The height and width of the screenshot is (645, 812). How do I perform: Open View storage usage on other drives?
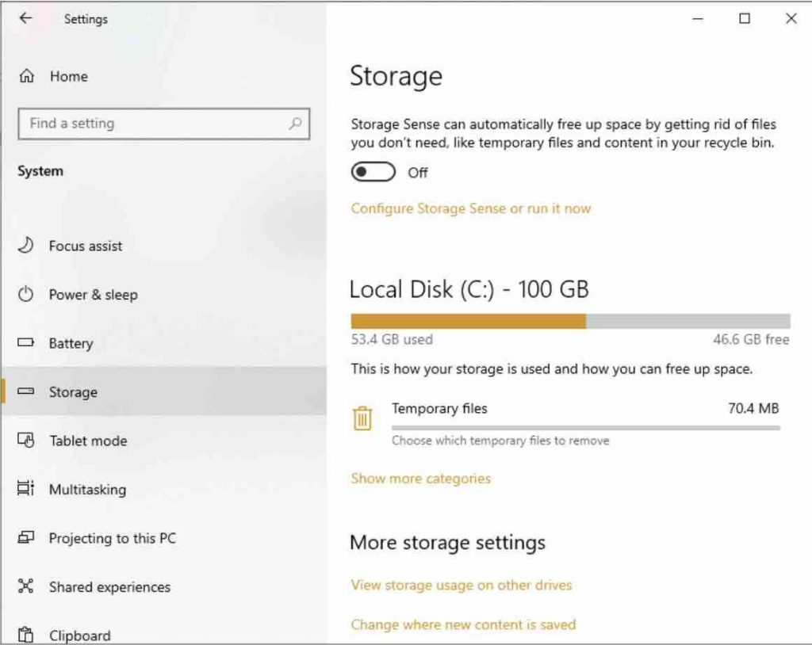click(x=461, y=585)
